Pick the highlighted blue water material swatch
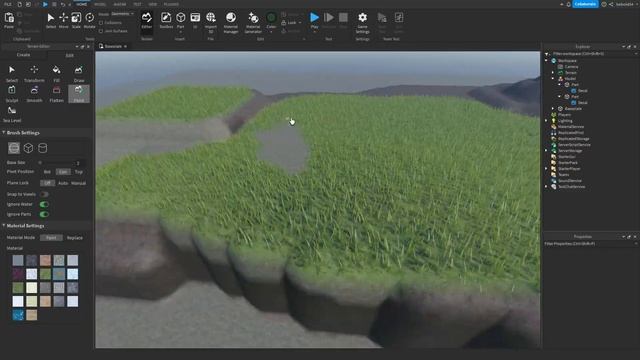 (18, 315)
